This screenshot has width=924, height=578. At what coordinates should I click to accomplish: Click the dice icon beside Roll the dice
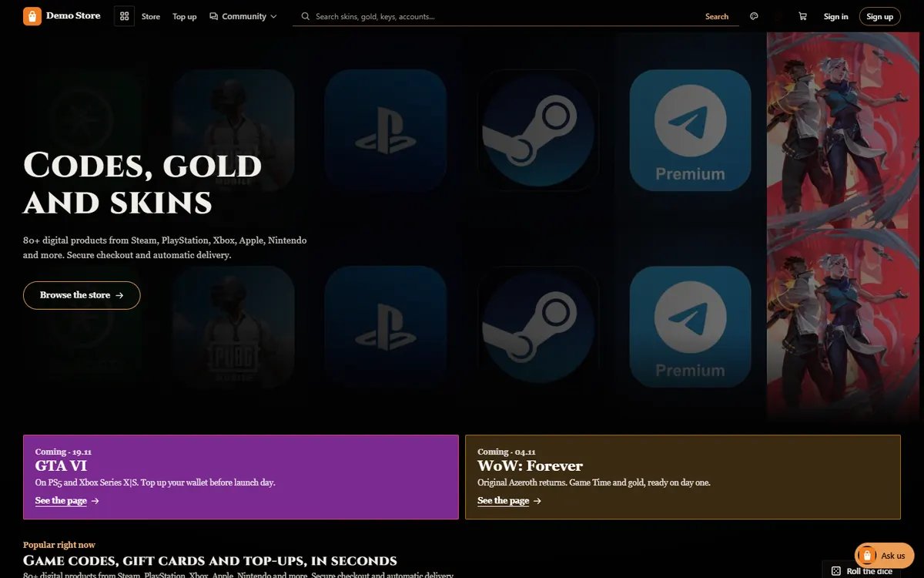point(836,571)
